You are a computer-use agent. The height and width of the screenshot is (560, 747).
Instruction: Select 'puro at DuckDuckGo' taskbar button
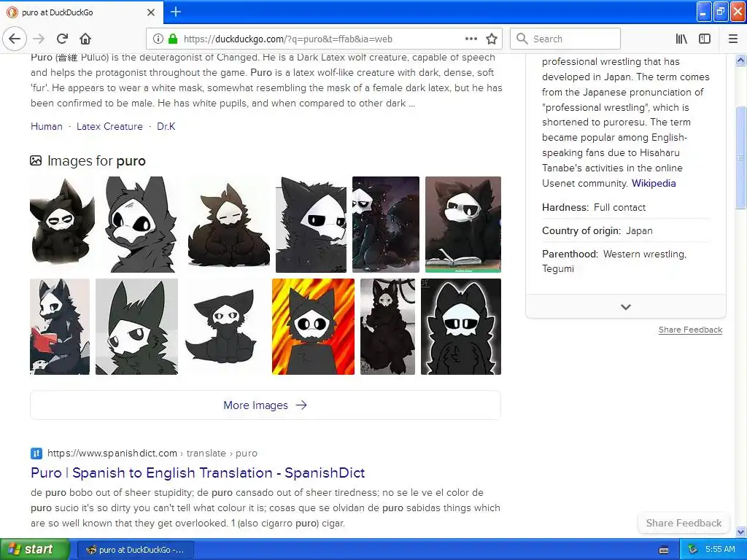[x=135, y=550]
